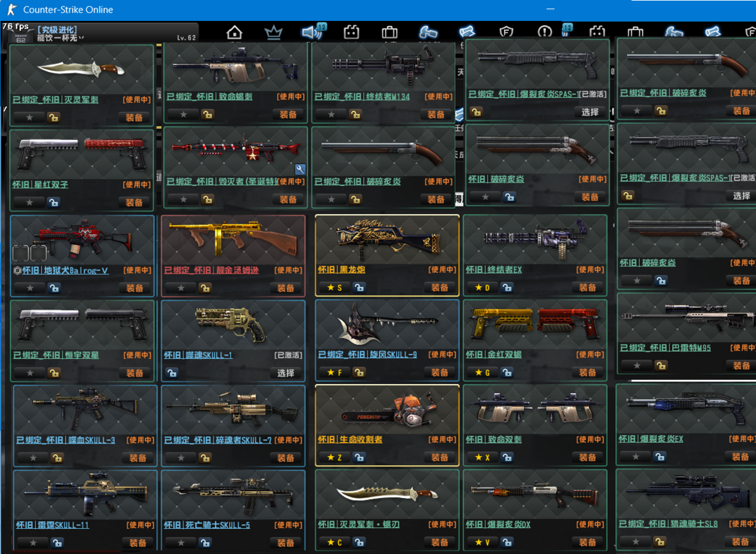Toggle the lock on 噬魂SKULL-1

click(x=171, y=373)
